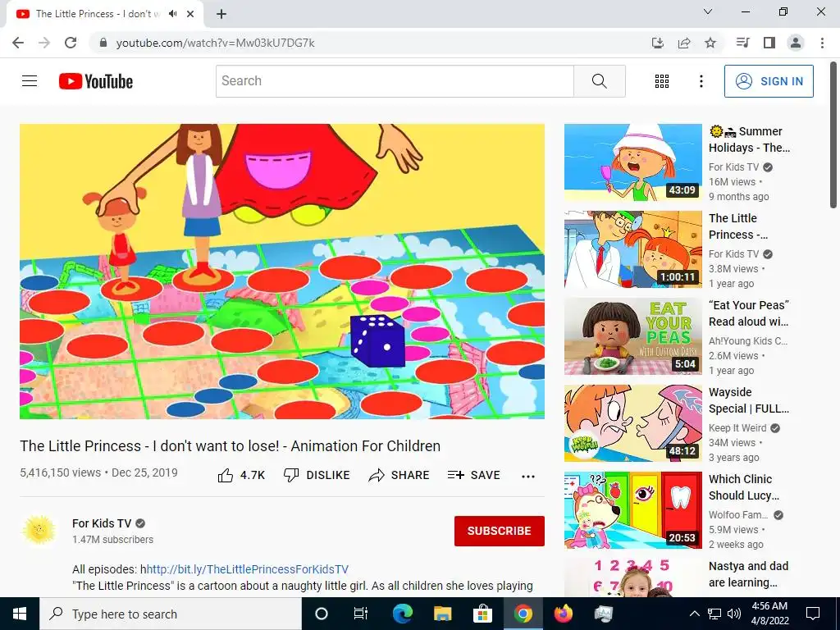Screen dimensions: 840x630
Task: Go forward in browser history
Action: pos(44,43)
